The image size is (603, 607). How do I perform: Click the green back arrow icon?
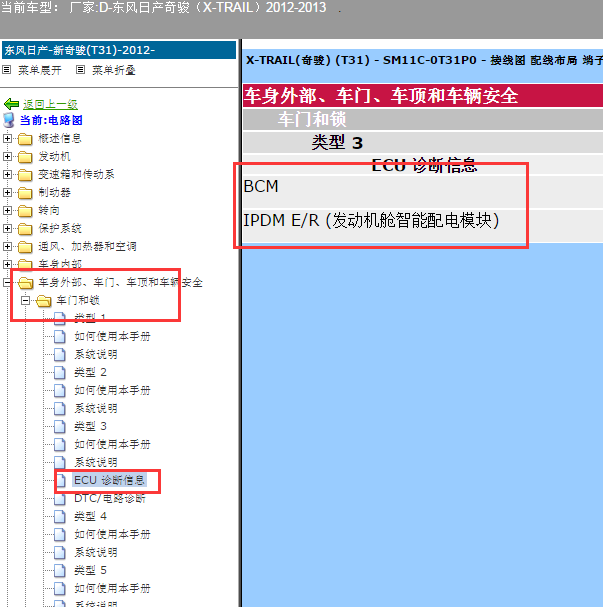[11, 104]
